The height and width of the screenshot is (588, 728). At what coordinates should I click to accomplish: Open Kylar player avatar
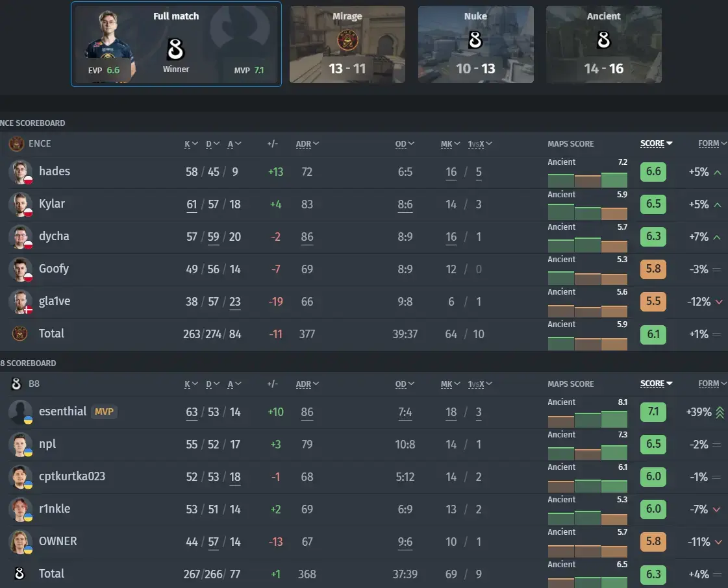[x=20, y=204]
